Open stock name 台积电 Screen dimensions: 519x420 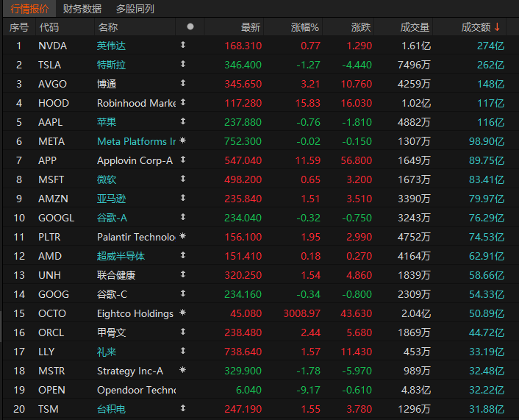tap(111, 409)
